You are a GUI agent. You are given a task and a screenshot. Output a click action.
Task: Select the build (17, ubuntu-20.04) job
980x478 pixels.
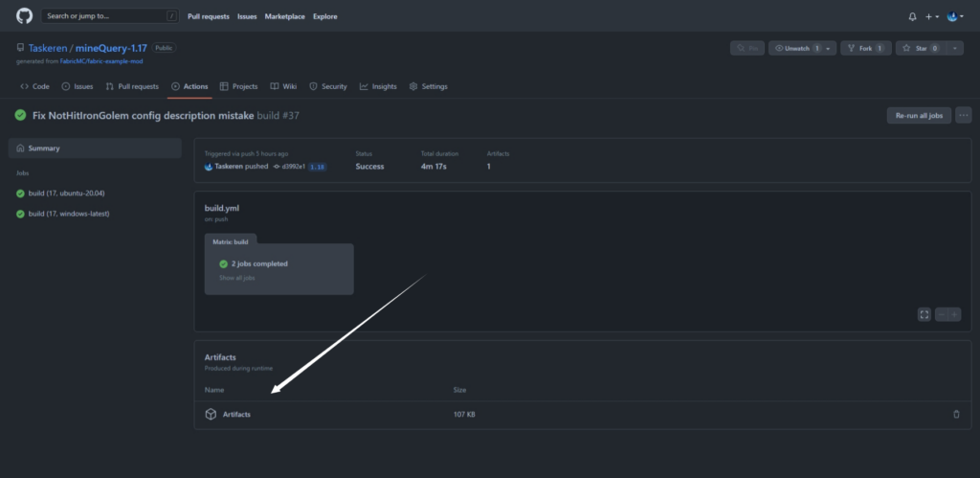coord(67,193)
